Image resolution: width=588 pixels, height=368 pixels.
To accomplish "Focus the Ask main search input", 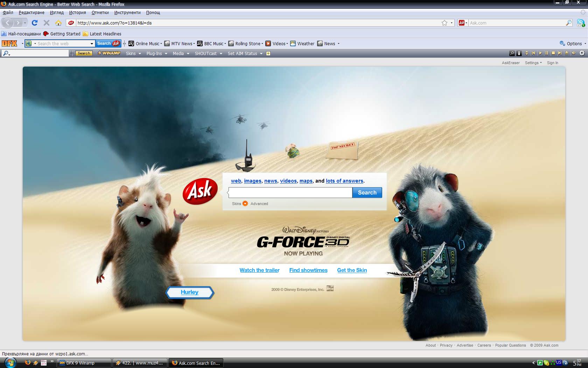I will [290, 192].
